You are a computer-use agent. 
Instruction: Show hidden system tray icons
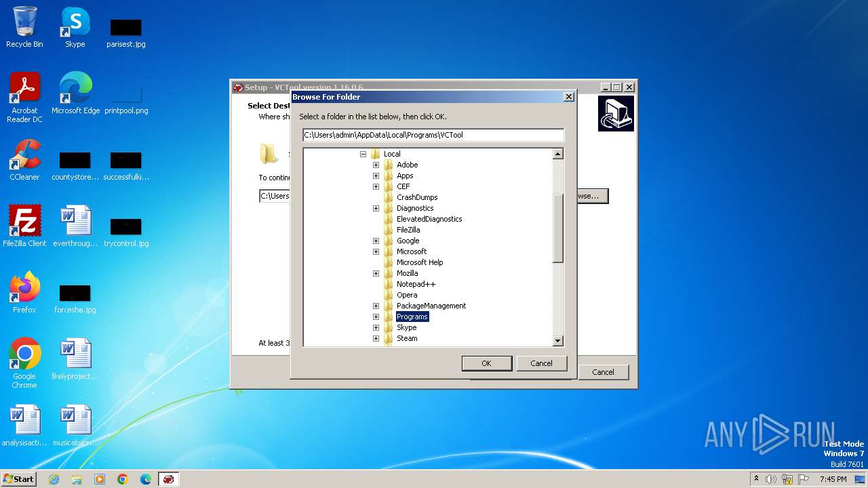tap(756, 479)
